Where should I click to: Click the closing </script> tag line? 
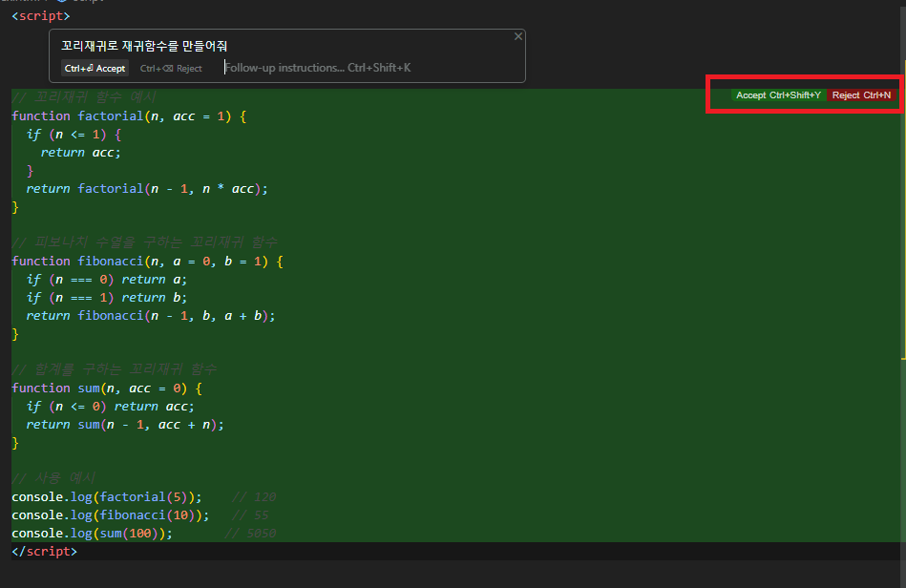coord(45,551)
